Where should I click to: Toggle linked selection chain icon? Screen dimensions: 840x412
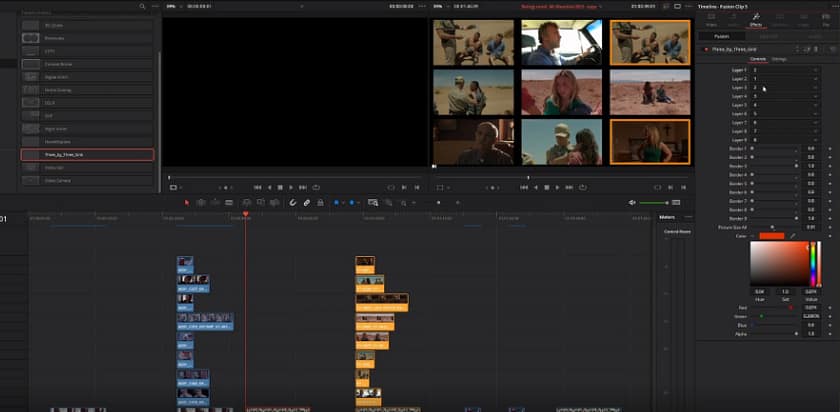pos(306,203)
